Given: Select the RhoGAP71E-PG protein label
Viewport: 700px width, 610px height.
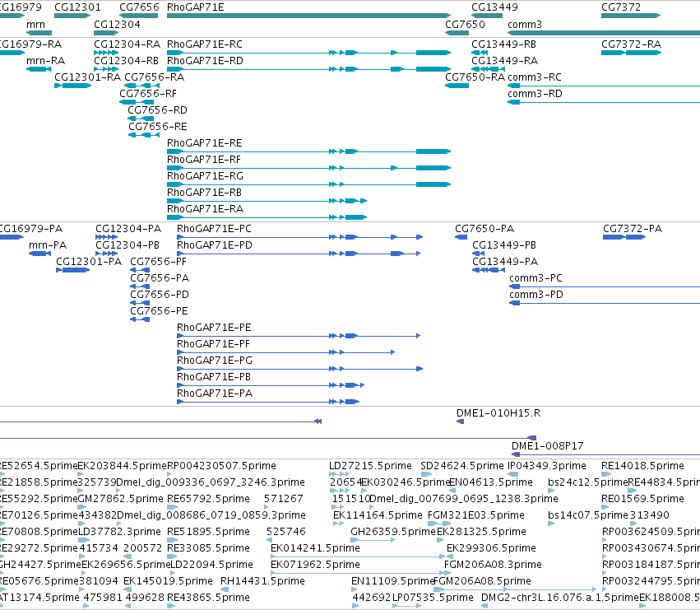Looking at the screenshot, I should click(x=215, y=361).
